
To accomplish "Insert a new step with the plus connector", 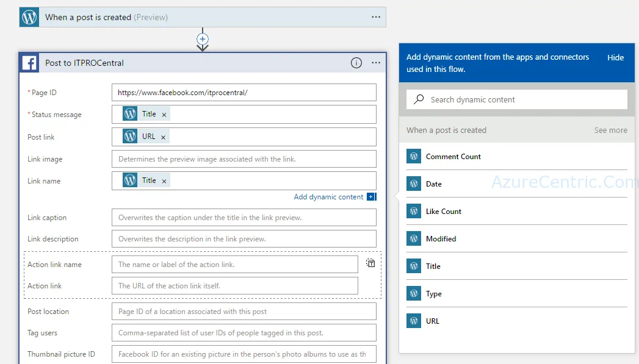I will pyautogui.click(x=203, y=39).
